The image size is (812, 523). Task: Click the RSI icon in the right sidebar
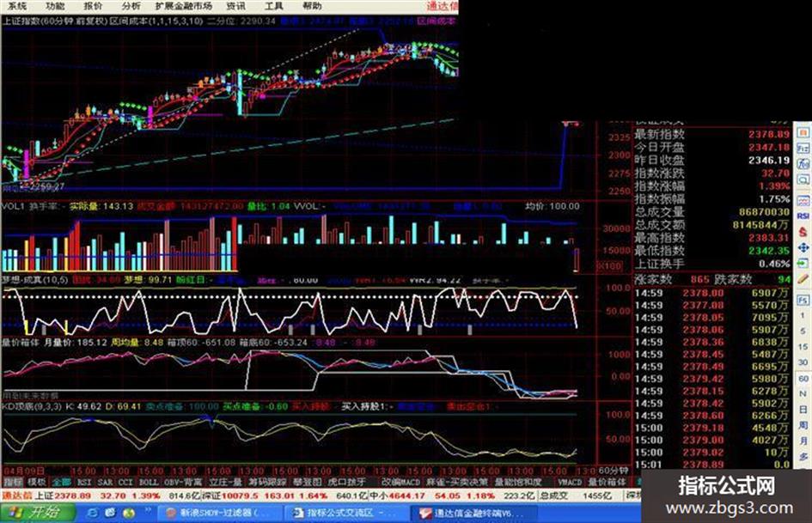(x=803, y=216)
